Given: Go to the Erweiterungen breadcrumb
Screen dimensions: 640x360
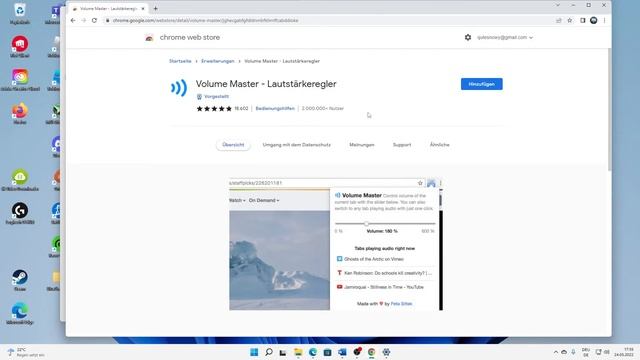Looking at the screenshot, I should tap(218, 61).
